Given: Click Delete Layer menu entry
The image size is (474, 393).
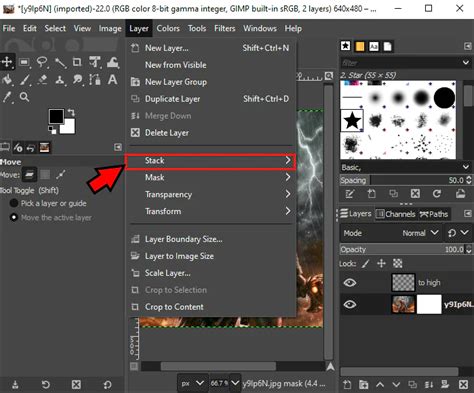Looking at the screenshot, I should [211, 133].
